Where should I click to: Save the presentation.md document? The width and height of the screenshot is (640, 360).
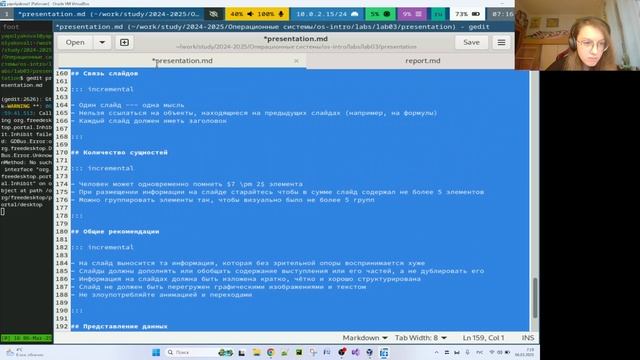point(471,42)
